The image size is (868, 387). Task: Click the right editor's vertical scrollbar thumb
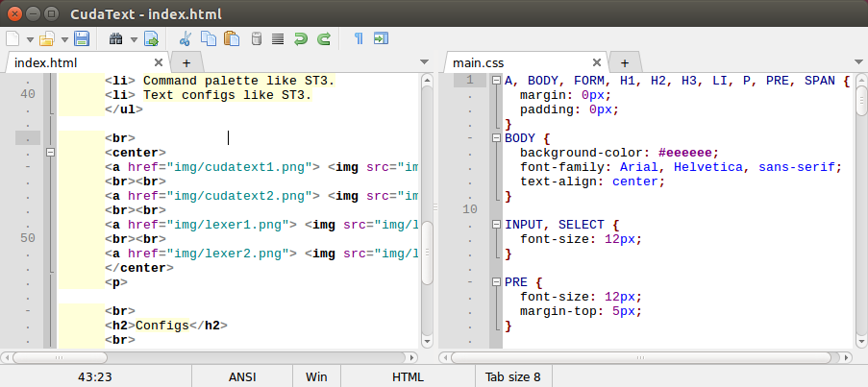pos(862,101)
